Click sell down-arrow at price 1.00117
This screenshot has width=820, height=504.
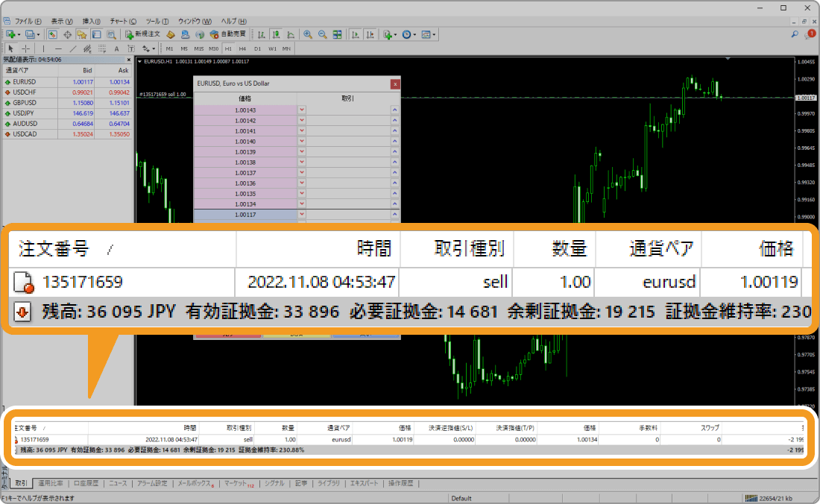(302, 215)
